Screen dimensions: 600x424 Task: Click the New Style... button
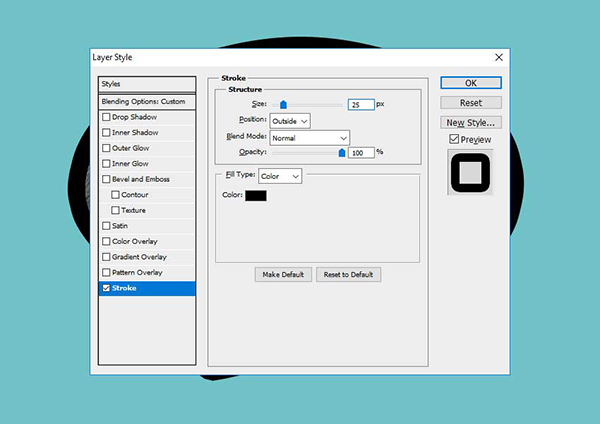point(471,122)
